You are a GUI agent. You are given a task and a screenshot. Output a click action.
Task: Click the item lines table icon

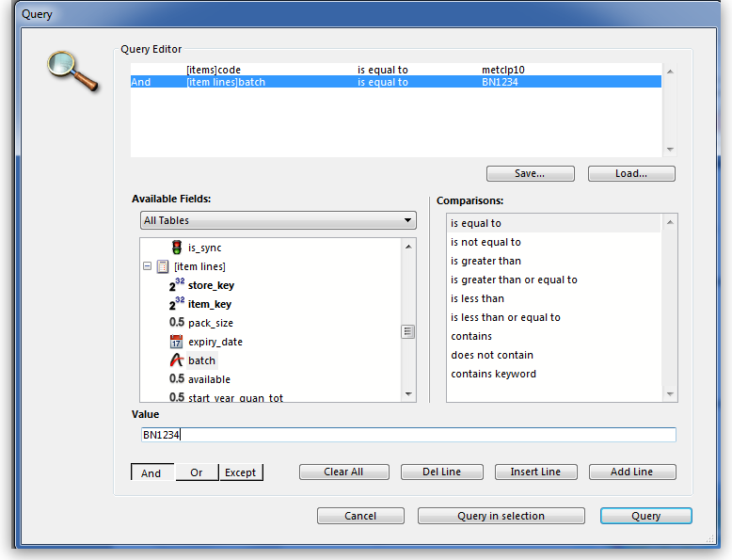163,266
